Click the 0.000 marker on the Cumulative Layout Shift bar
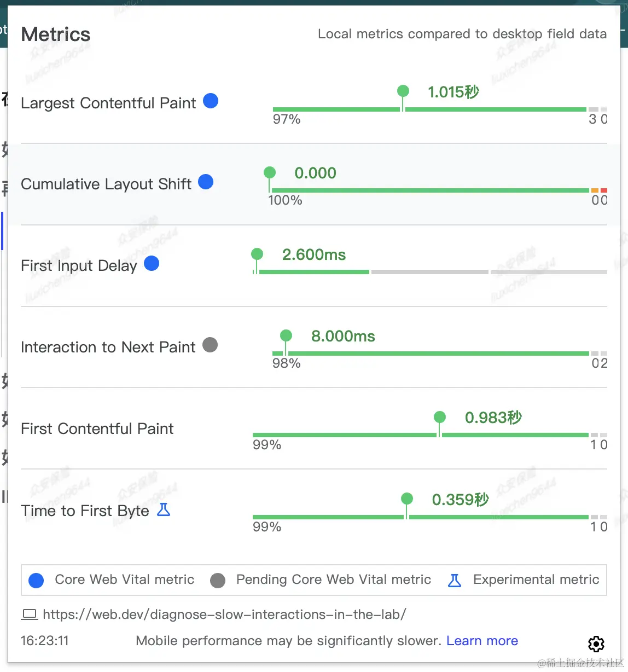628x672 pixels. coord(269,172)
